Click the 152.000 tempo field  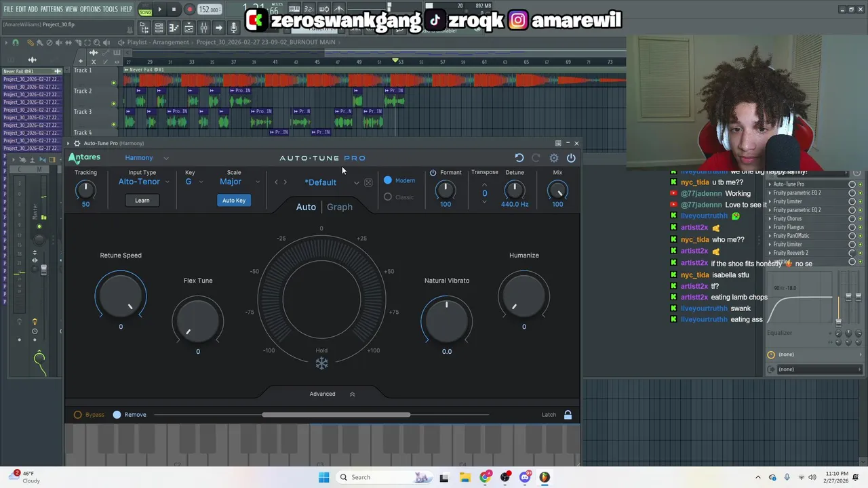point(210,9)
